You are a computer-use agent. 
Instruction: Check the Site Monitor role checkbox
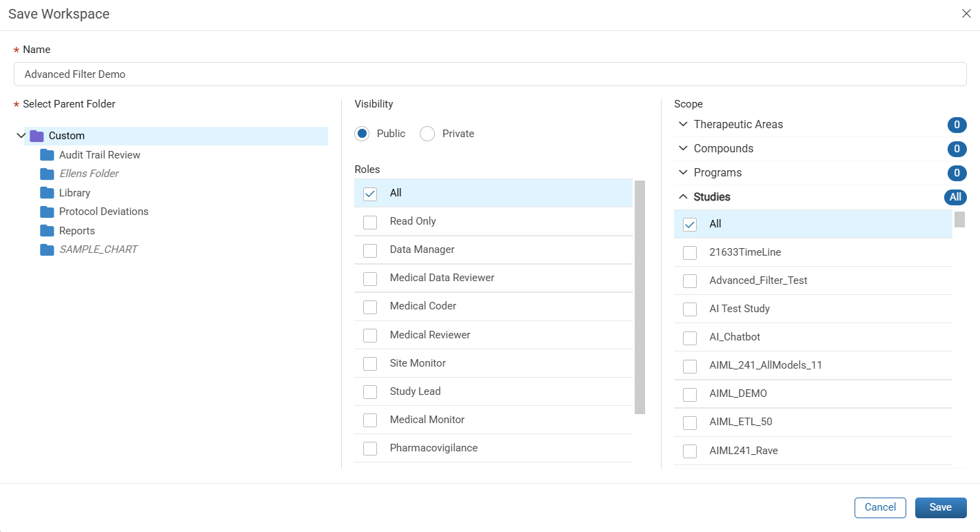[x=370, y=364]
